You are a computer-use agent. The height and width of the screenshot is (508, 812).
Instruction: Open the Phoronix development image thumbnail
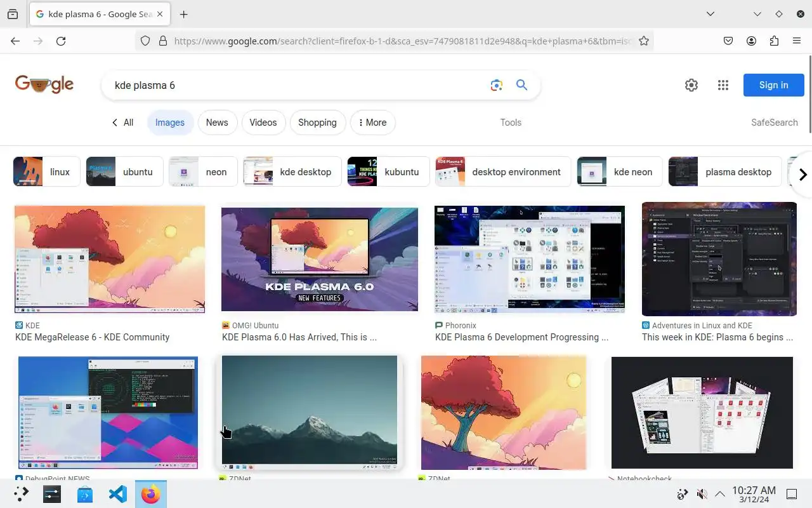530,259
